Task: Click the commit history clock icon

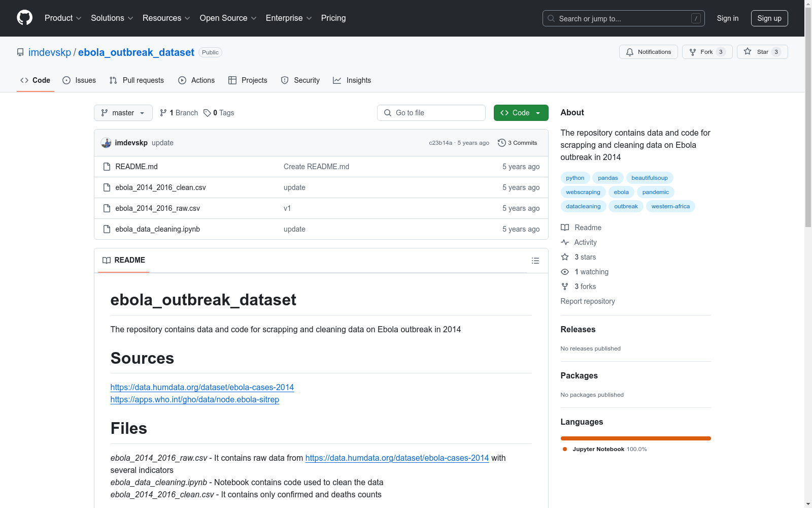Action: click(502, 143)
